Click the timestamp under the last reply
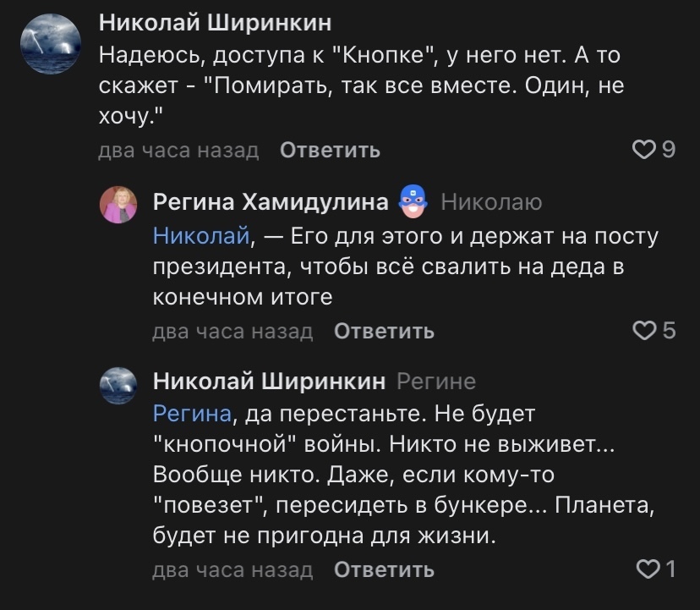 click(232, 570)
